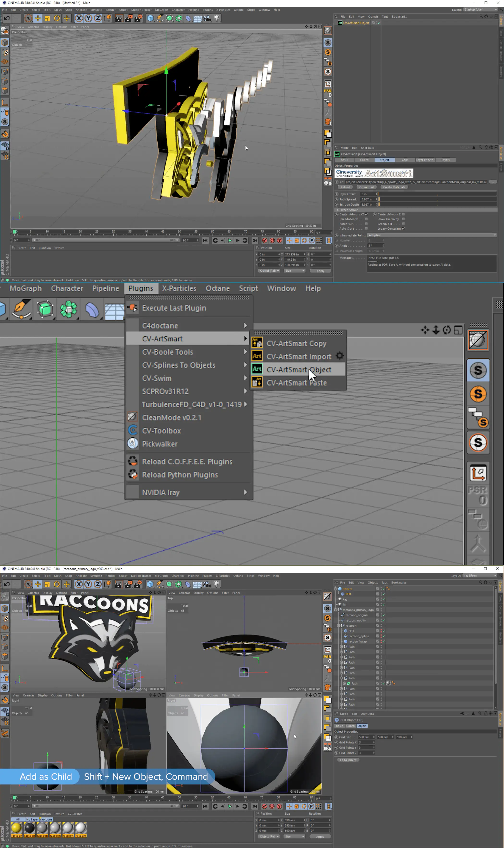Disable the Legacy Centering checkbox
The image size is (504, 848).
[x=404, y=228]
